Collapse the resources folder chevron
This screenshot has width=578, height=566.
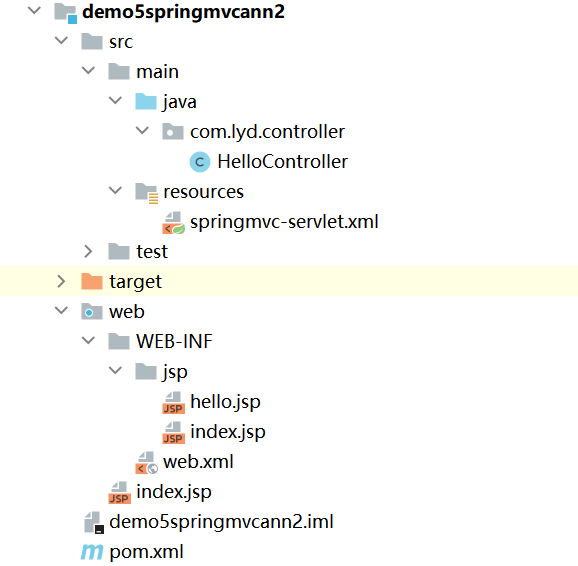(115, 190)
